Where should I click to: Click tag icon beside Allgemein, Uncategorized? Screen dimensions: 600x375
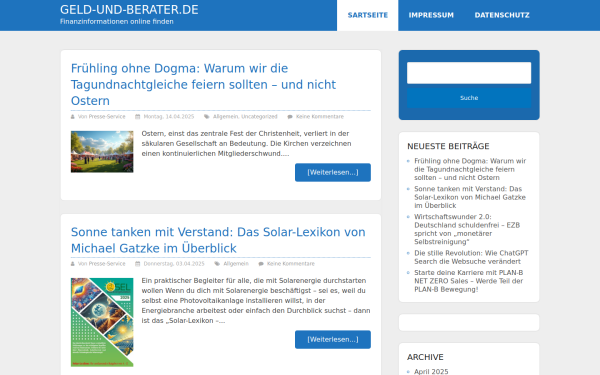pyautogui.click(x=207, y=117)
